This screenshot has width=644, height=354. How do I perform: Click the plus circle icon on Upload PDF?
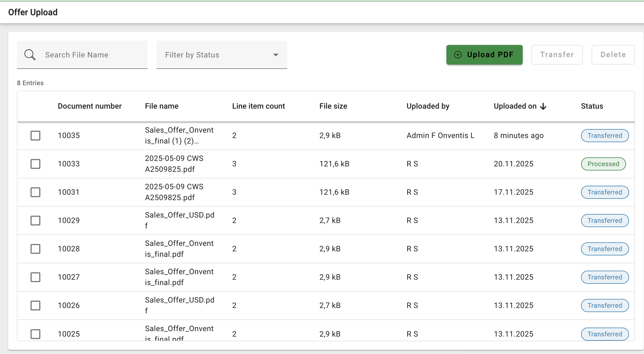pyautogui.click(x=458, y=55)
